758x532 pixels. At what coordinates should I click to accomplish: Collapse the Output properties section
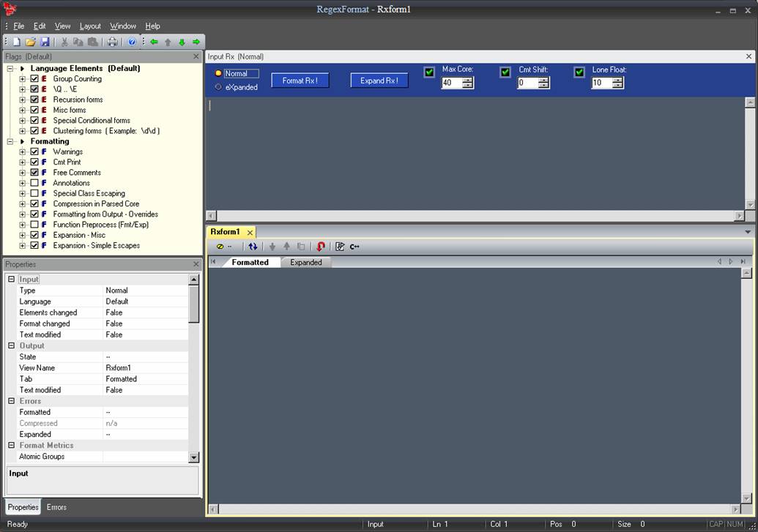(11, 345)
